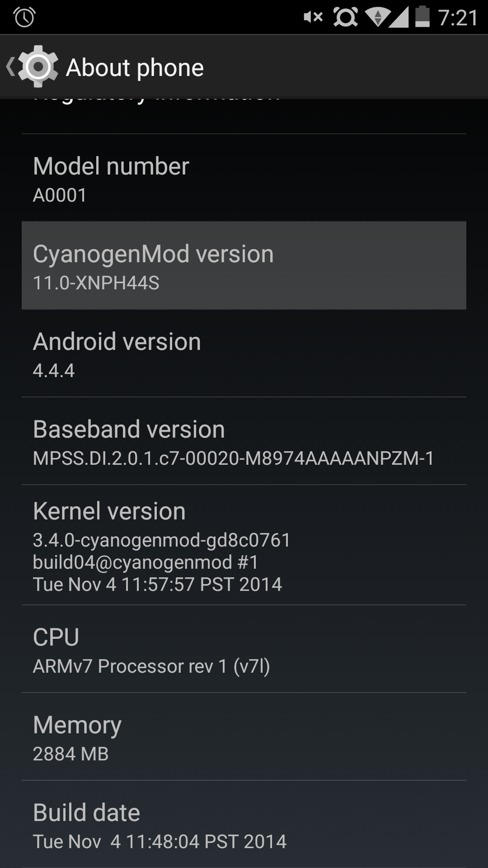This screenshot has width=488, height=868.
Task: Tap the CPU information row
Action: [244, 649]
